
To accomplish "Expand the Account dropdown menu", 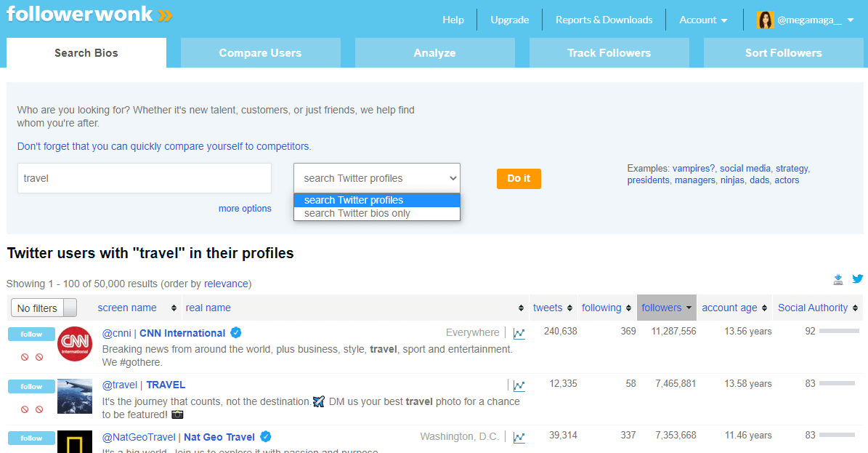I will coord(703,20).
